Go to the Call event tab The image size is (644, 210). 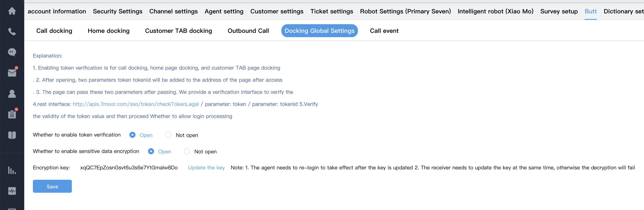click(384, 31)
